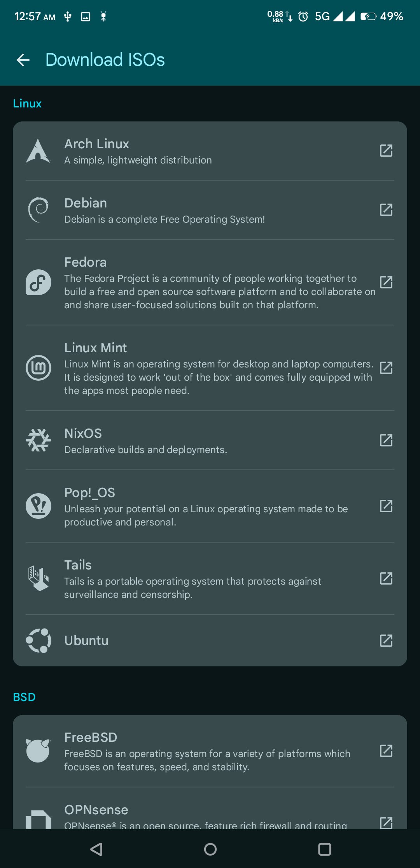Image resolution: width=420 pixels, height=868 pixels.
Task: Tap the Linux section header
Action: pos(27,103)
